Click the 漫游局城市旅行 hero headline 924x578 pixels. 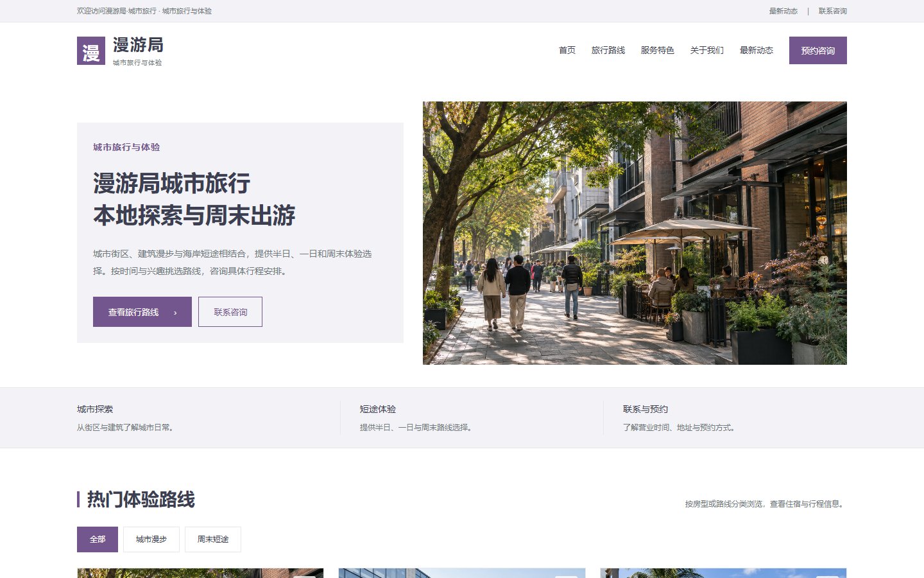click(x=172, y=183)
